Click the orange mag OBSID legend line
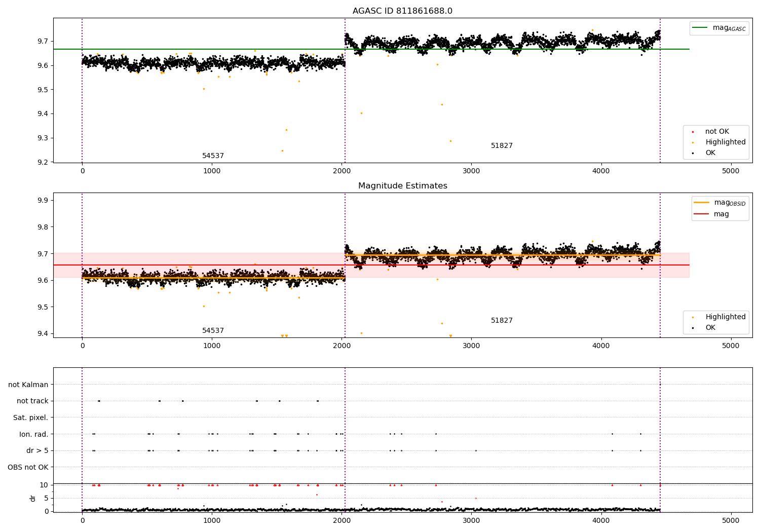Image resolution: width=760 pixels, height=532 pixels. (x=702, y=203)
